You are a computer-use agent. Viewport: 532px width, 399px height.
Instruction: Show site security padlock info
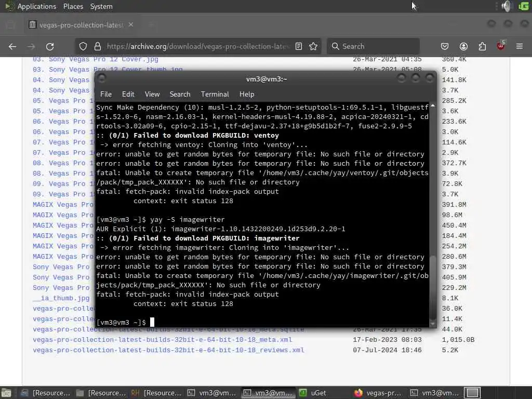(x=98, y=46)
